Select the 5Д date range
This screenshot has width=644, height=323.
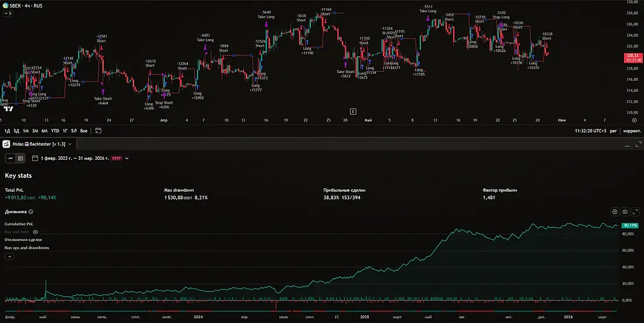[16, 131]
